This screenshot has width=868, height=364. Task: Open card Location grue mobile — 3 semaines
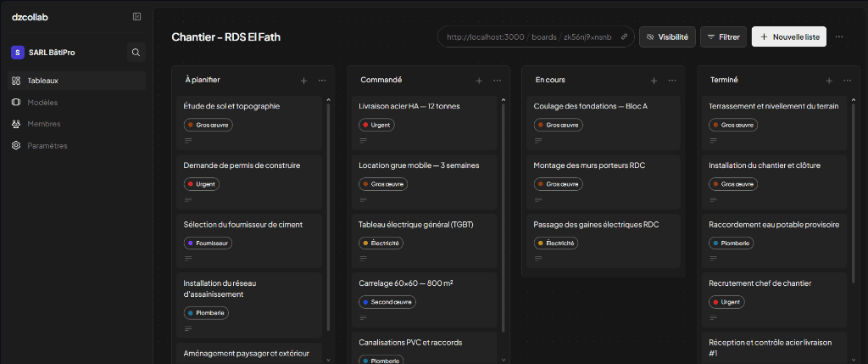[x=424, y=182]
